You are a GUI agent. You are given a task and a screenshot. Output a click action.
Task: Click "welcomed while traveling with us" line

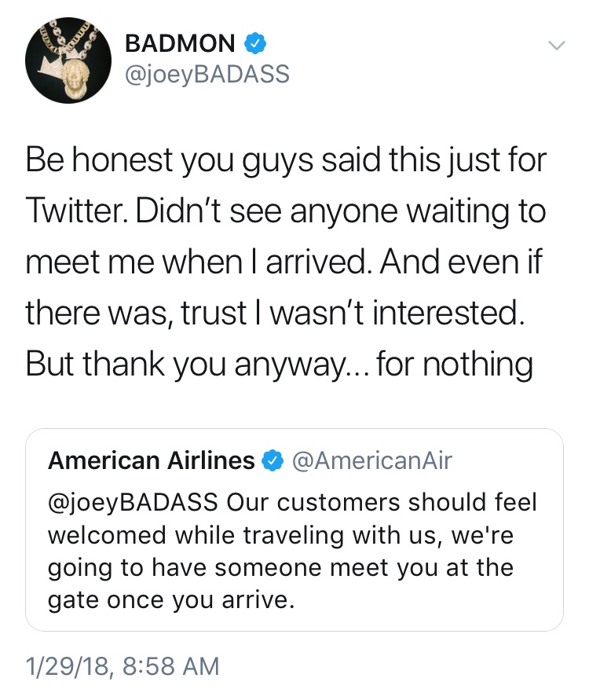click(283, 535)
